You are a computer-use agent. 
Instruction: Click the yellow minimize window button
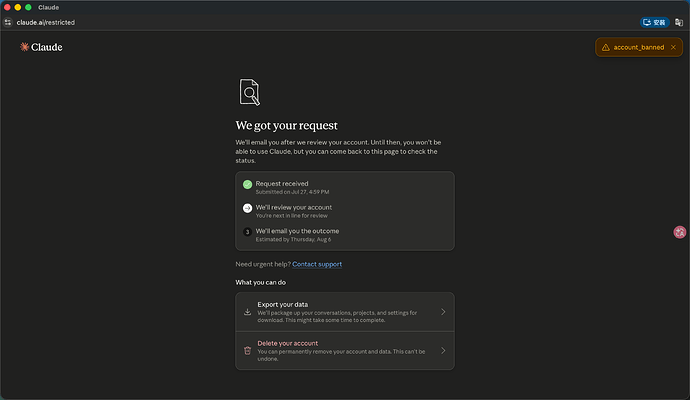pos(18,7)
